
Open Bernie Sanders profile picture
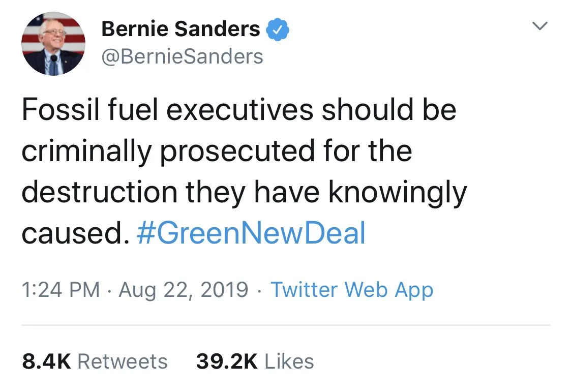click(53, 44)
